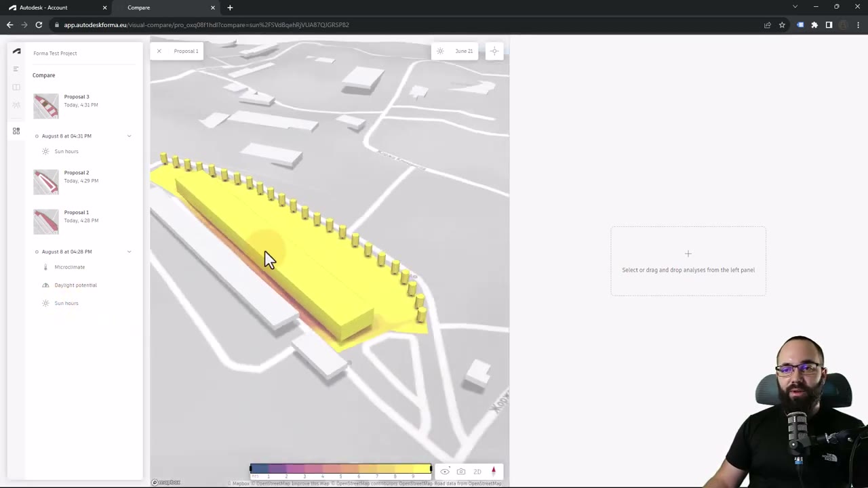Open the analyze icon in left rail

(16, 105)
